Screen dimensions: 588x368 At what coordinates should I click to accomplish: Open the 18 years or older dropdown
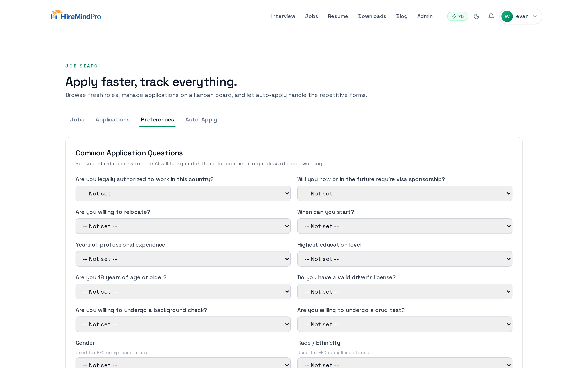pyautogui.click(x=183, y=292)
